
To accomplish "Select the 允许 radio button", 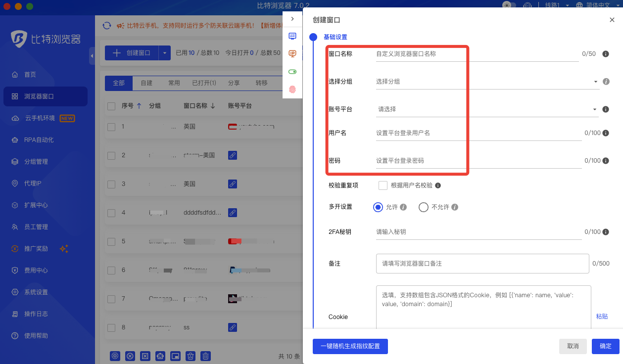I will (378, 207).
